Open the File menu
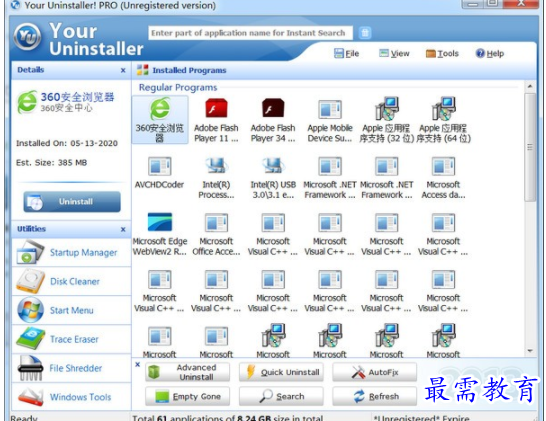This screenshot has height=421, width=546. point(346,54)
